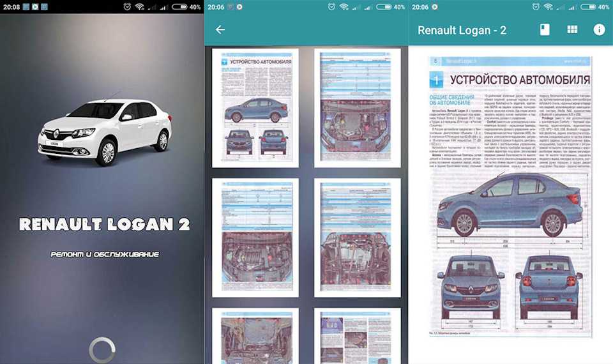Open the bookmark icon next to Renault Logan - 2
The height and width of the screenshot is (364, 613).
pos(545,30)
